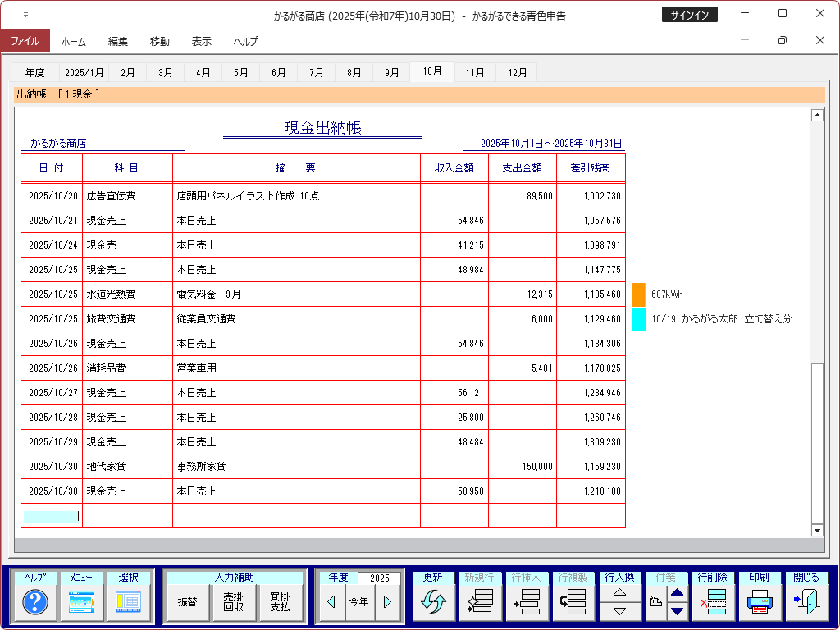
Task: Go to previous fiscal year arrow
Action: coord(331,602)
